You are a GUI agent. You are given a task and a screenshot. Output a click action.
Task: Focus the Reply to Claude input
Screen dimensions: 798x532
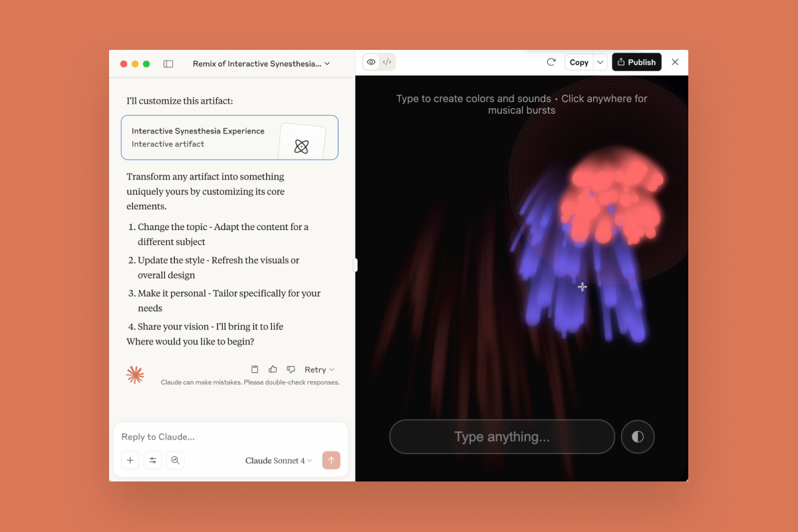click(x=230, y=437)
